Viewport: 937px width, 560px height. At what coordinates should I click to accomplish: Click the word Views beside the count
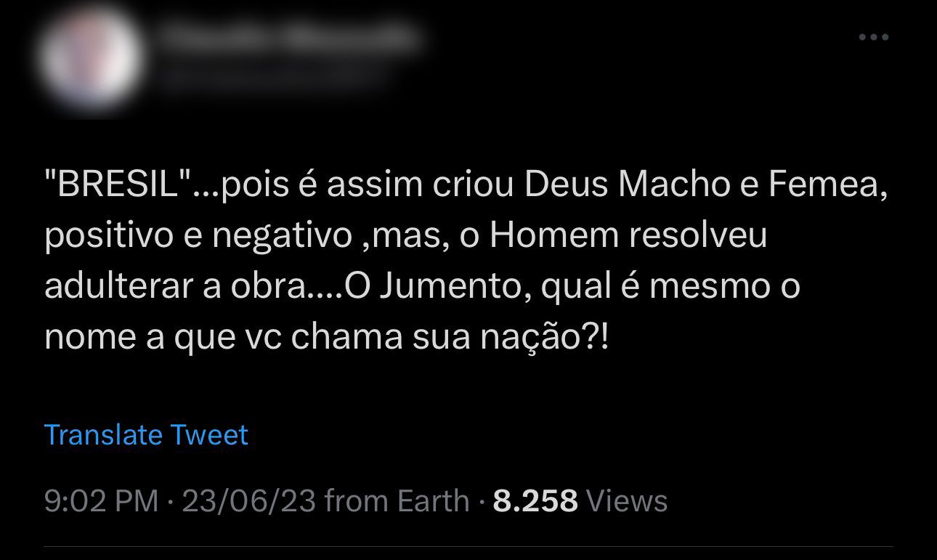(x=626, y=501)
